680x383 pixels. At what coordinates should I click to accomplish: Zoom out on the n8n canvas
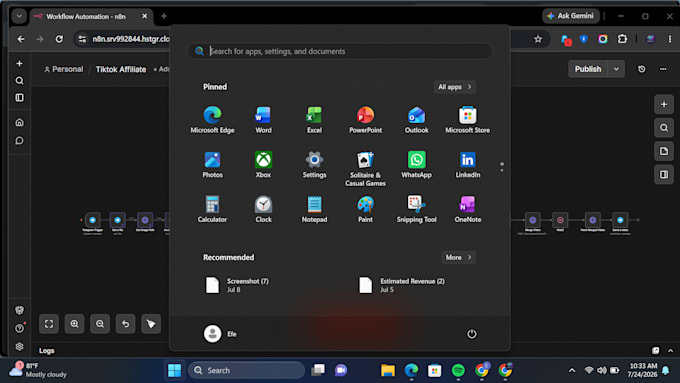[100, 324]
